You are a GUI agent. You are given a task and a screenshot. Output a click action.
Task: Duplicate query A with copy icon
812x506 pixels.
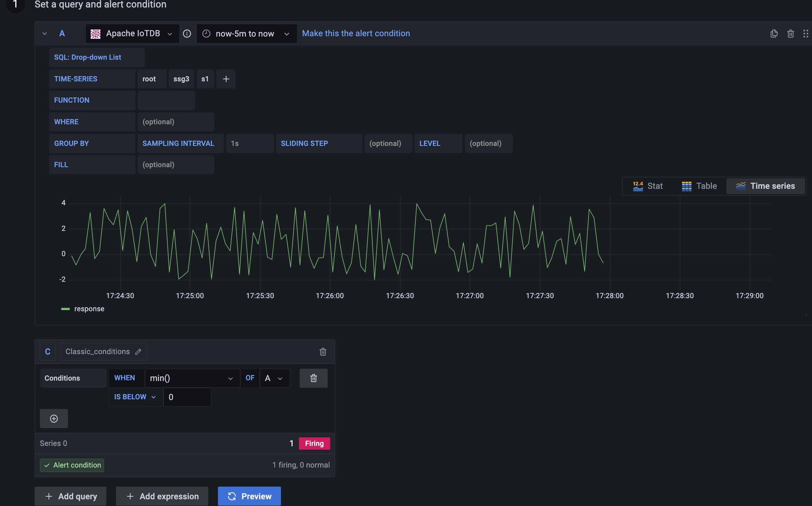(x=774, y=34)
